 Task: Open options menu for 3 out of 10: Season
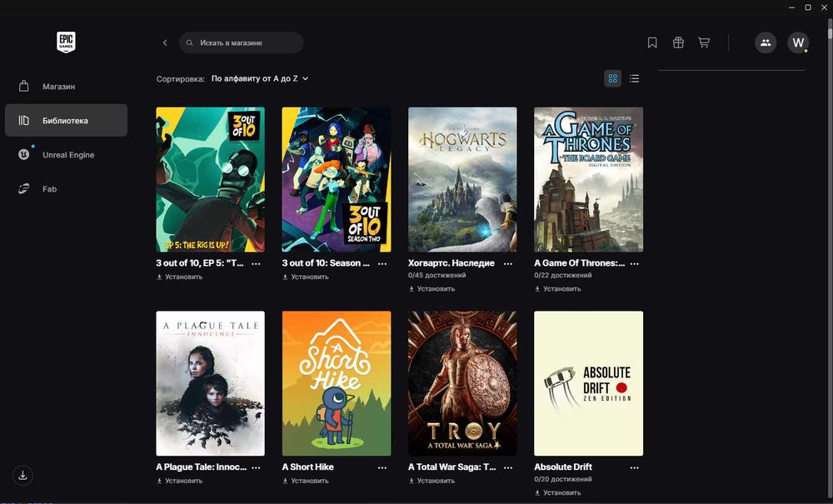click(x=382, y=263)
